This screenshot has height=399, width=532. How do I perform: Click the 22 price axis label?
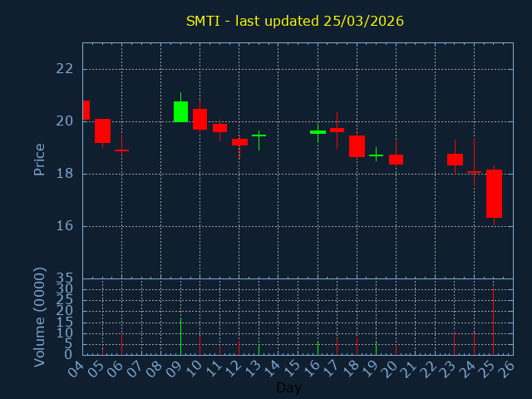click(64, 69)
